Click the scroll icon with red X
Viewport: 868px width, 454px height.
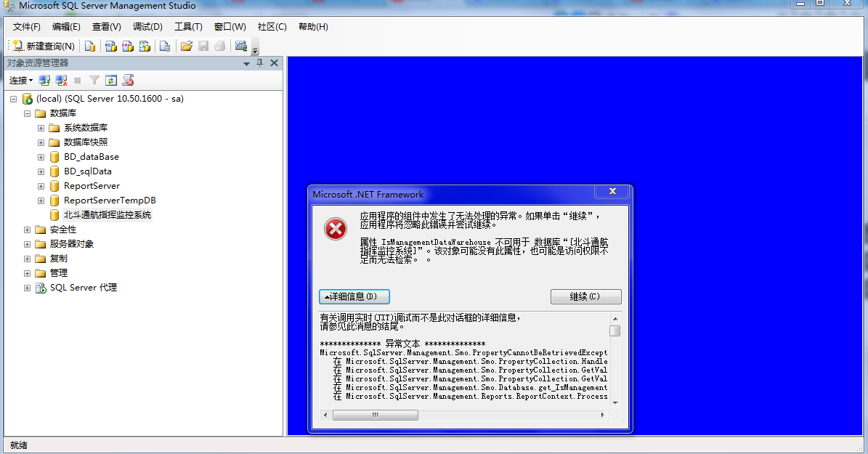point(128,81)
